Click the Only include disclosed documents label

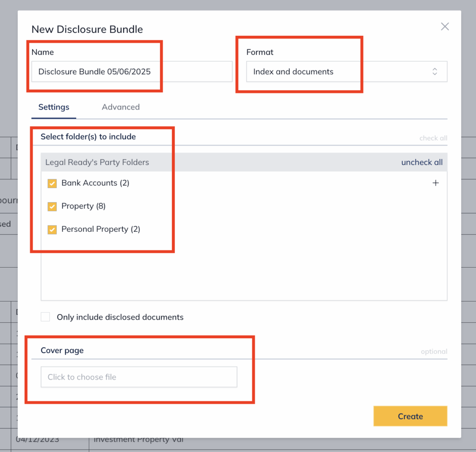pos(120,317)
